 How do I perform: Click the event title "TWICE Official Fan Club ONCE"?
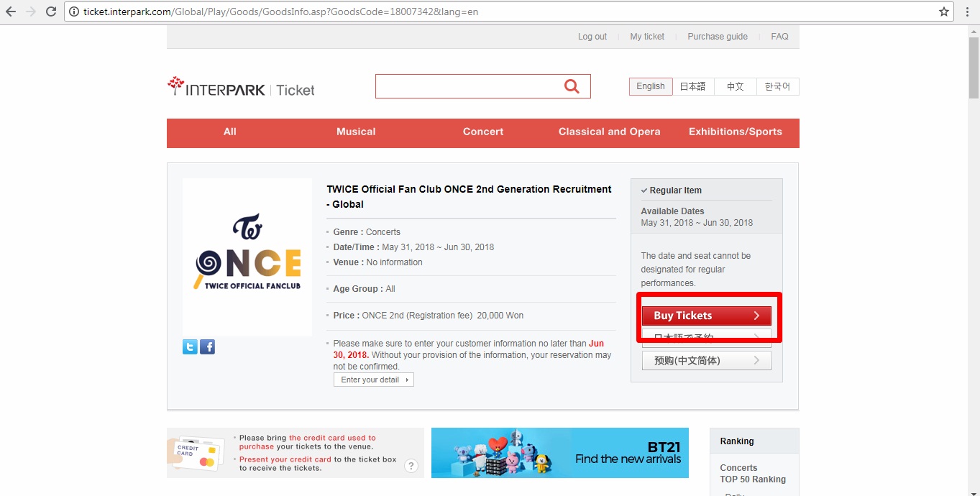point(469,196)
